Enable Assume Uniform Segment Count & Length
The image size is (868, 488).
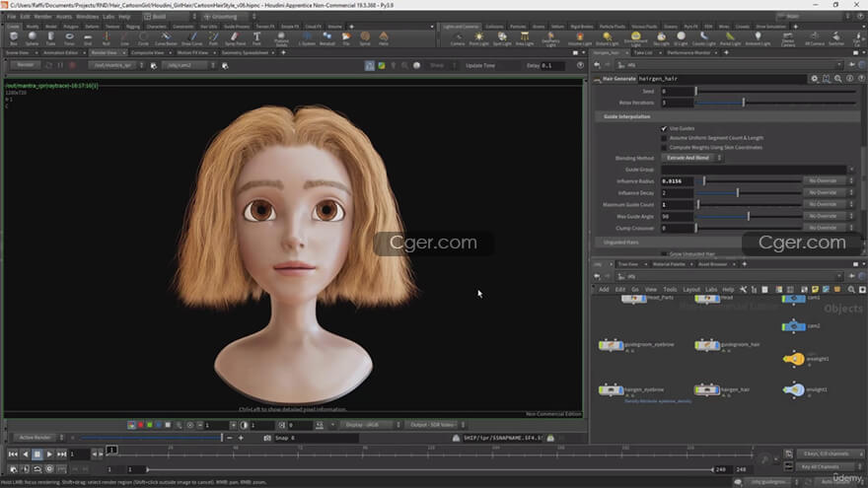click(x=664, y=138)
